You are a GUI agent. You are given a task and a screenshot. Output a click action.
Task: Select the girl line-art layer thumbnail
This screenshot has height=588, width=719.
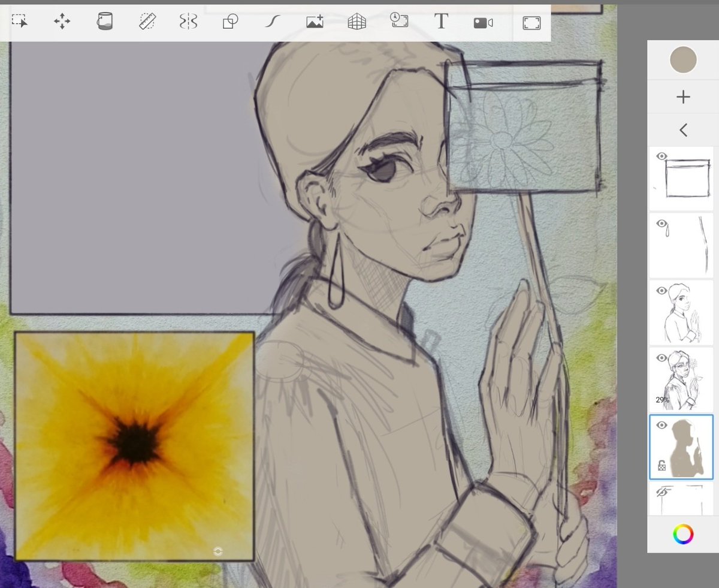[x=682, y=312]
